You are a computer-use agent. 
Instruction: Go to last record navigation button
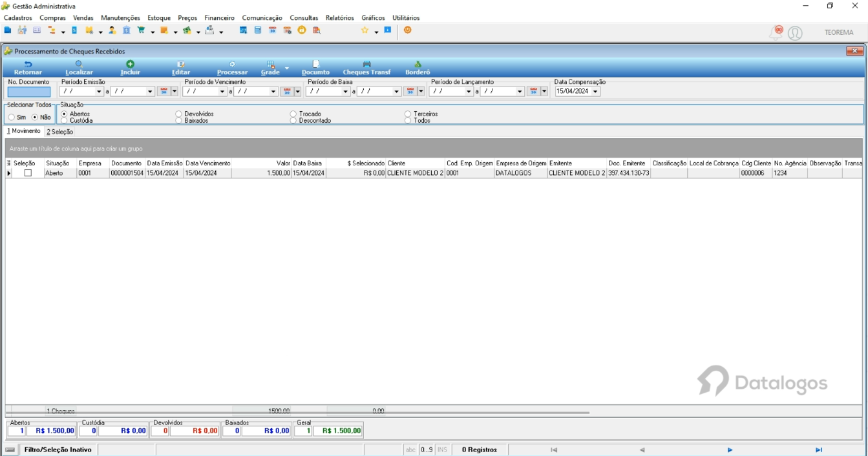[819, 450]
